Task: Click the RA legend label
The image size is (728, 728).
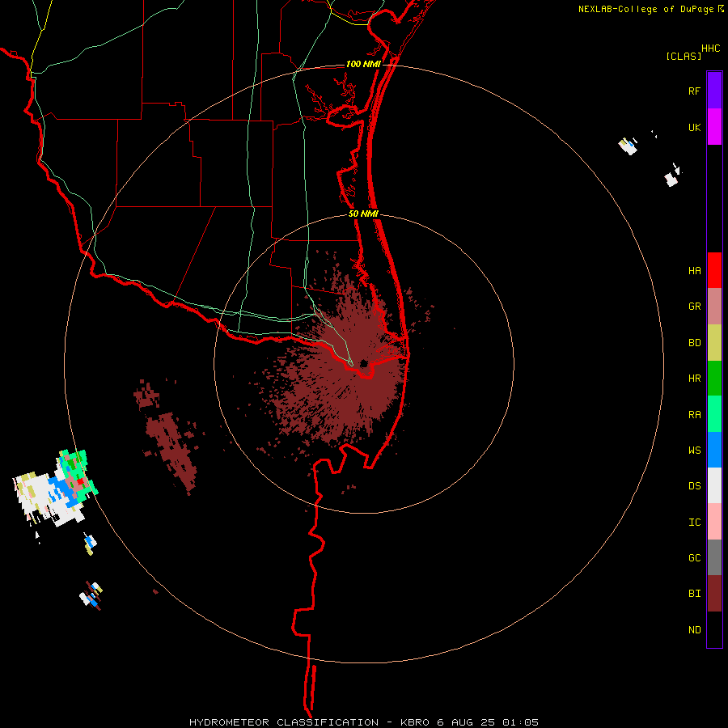Action: pos(694,415)
